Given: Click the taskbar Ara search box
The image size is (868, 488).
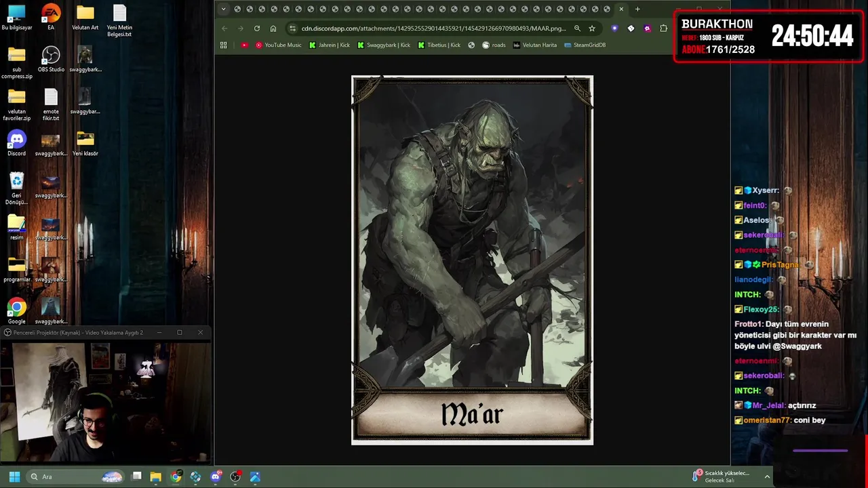Looking at the screenshot, I should 76,476.
